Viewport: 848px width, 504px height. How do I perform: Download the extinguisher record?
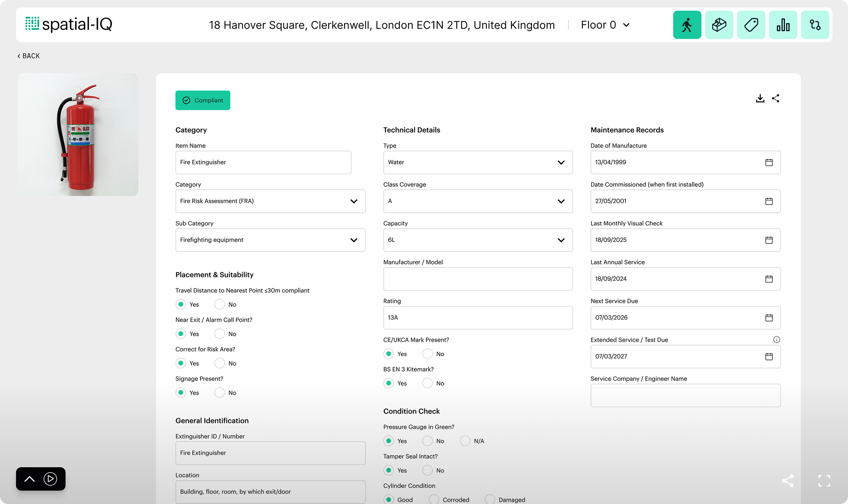coord(760,98)
